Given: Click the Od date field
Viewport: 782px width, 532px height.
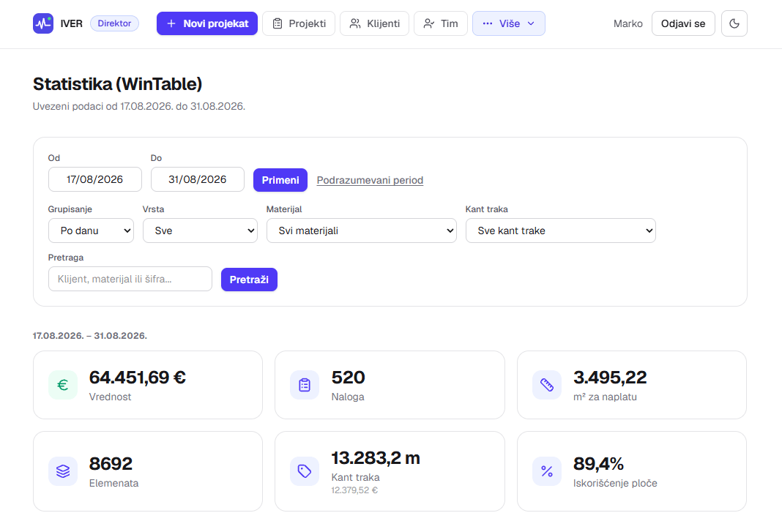Looking at the screenshot, I should pos(94,179).
